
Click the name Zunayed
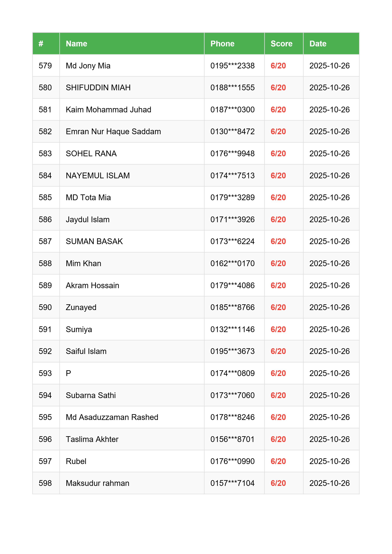tap(81, 307)
